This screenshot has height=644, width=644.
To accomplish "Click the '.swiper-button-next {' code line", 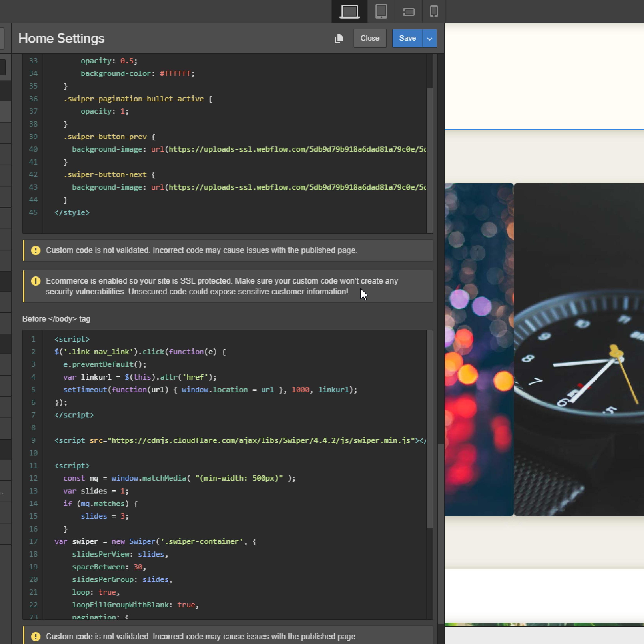I will [x=109, y=175].
